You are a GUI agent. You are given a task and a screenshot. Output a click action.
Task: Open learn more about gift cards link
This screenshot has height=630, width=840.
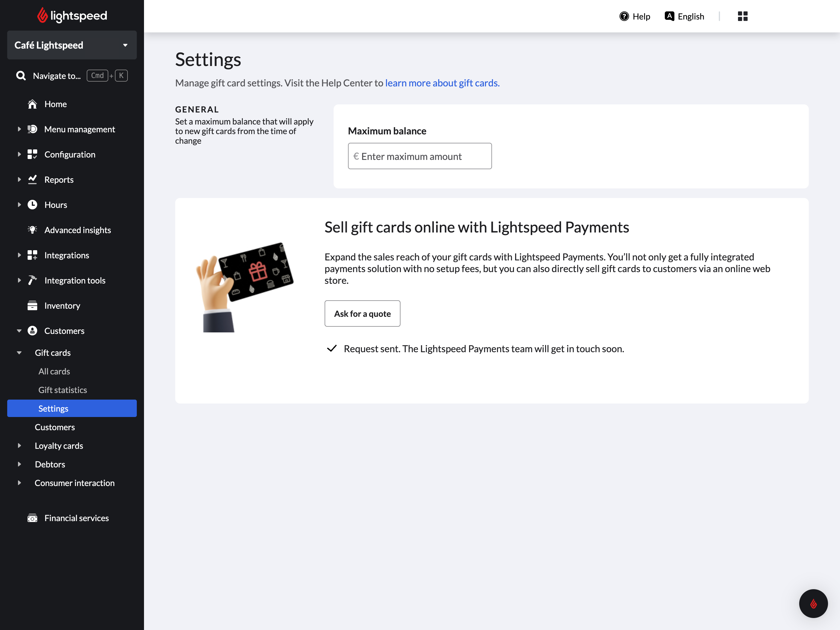tap(442, 83)
